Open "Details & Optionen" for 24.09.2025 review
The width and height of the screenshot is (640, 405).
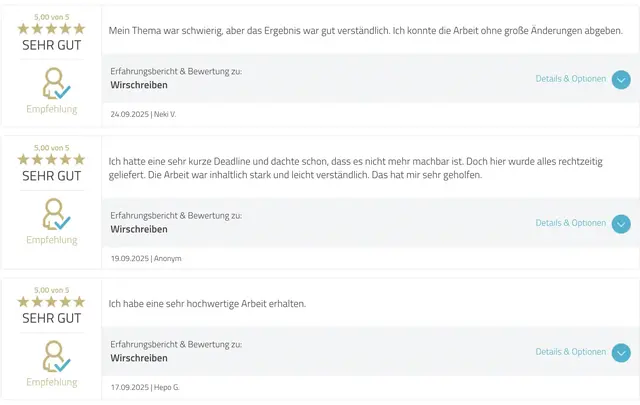coord(570,79)
